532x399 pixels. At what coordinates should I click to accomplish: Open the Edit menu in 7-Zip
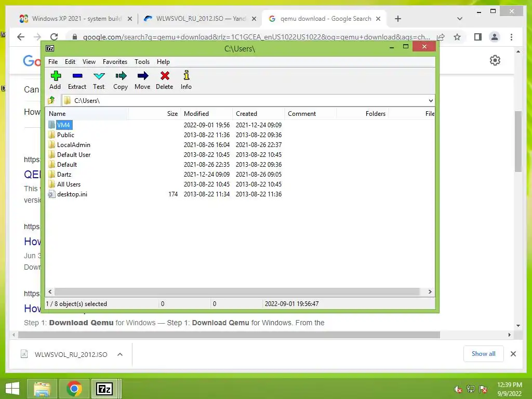coord(70,62)
